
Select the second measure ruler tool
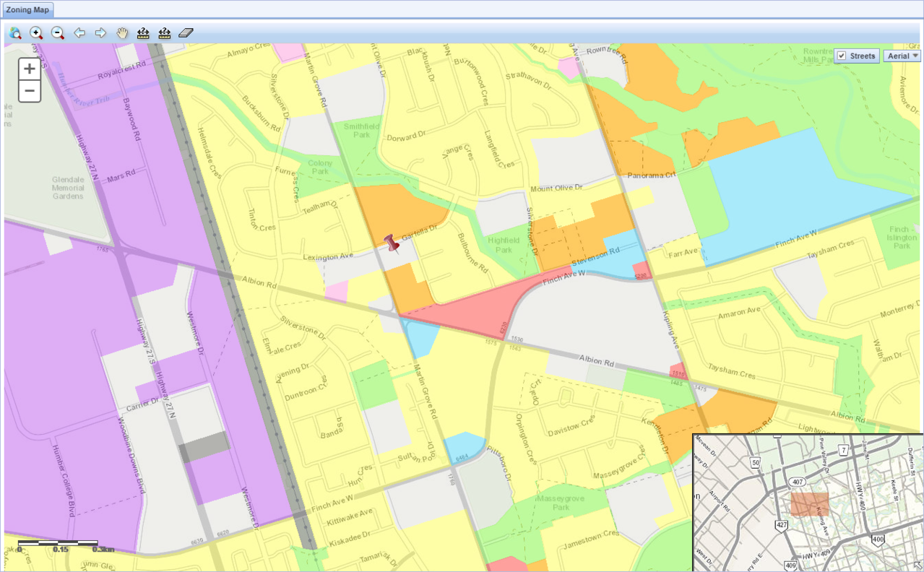tap(165, 33)
